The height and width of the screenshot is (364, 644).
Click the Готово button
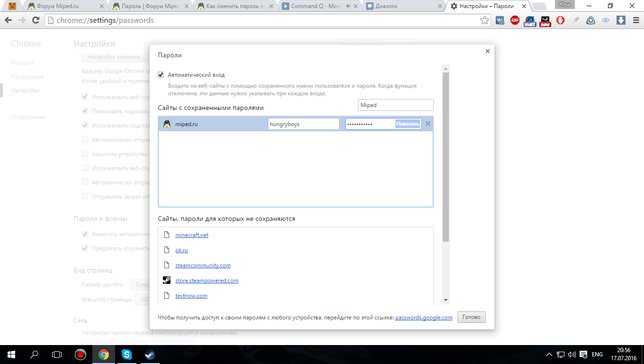point(472,317)
